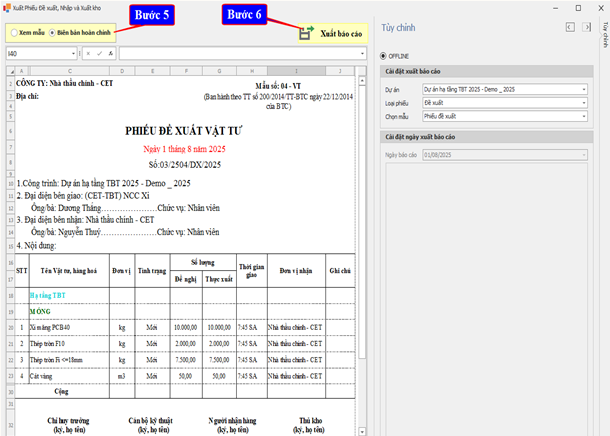610x436 pixels.
Task: Click the confirm checkmark icon in formula bar
Action: point(100,53)
